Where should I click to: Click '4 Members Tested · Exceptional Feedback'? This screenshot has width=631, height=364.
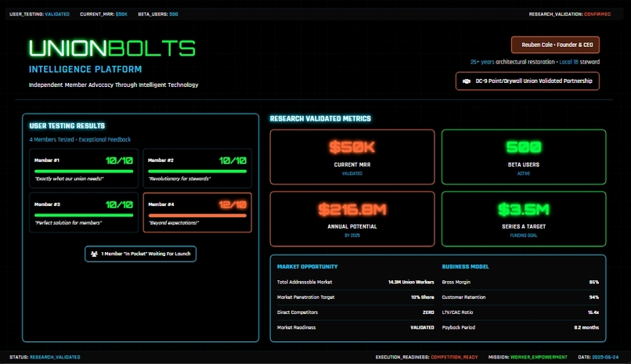80,139
